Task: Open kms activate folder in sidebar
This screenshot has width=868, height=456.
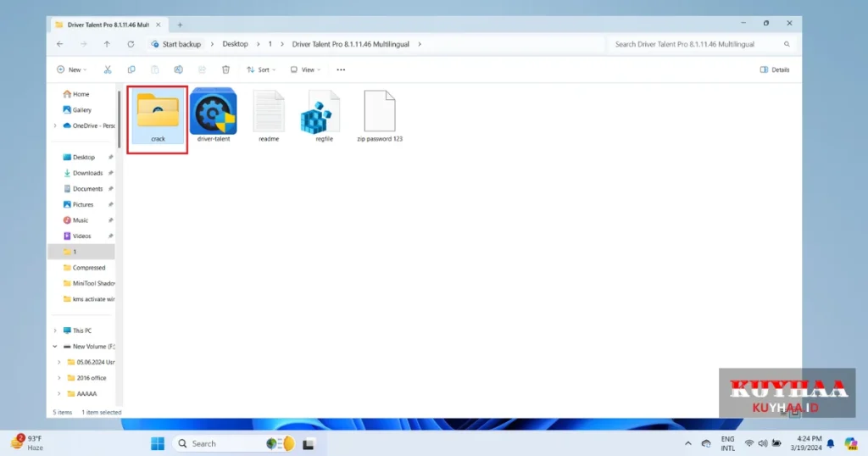Action: [x=88, y=299]
